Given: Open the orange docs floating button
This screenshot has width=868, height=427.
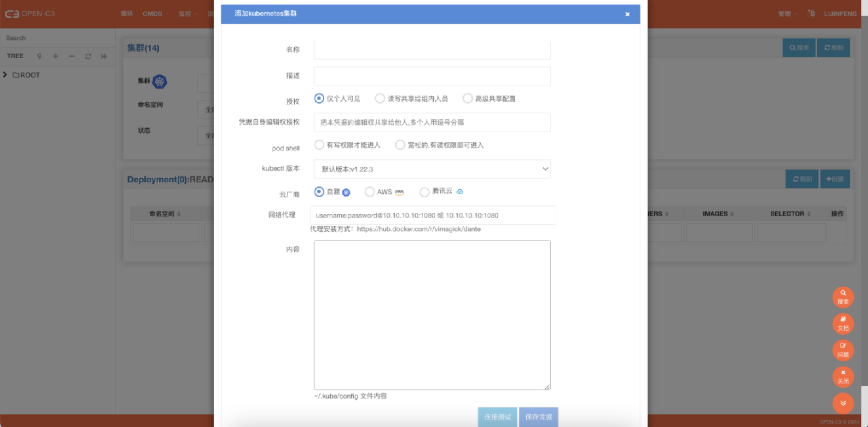Looking at the screenshot, I should [843, 324].
